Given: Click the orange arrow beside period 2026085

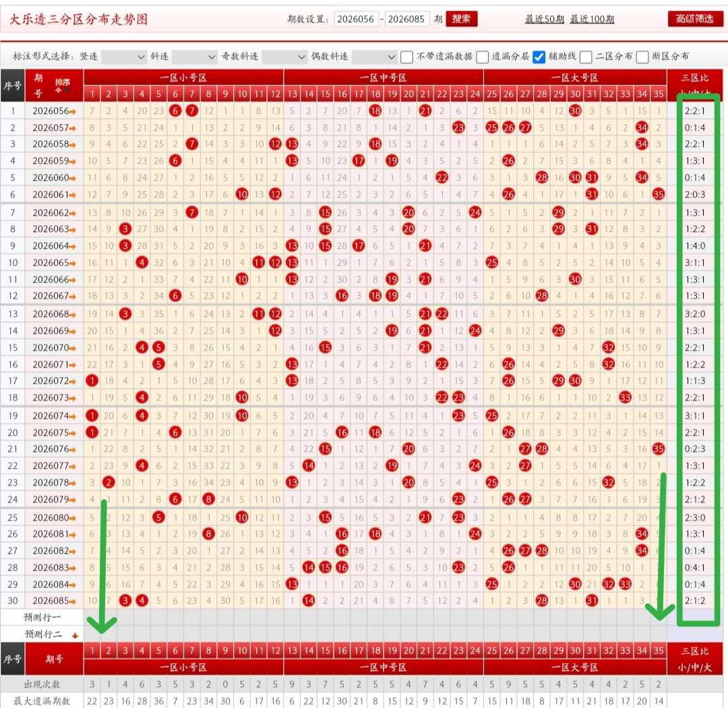Looking at the screenshot, I should 73,601.
